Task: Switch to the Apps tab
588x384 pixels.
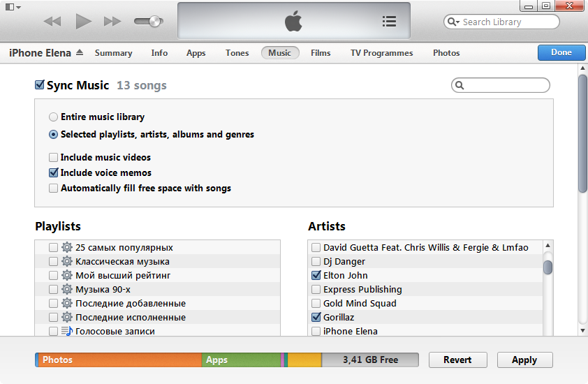Action: 196,53
